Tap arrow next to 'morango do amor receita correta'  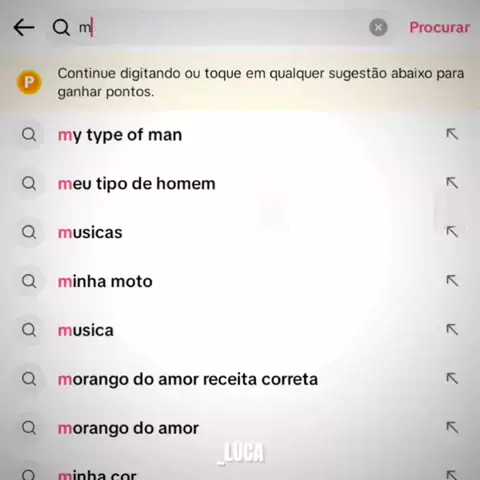[452, 379]
